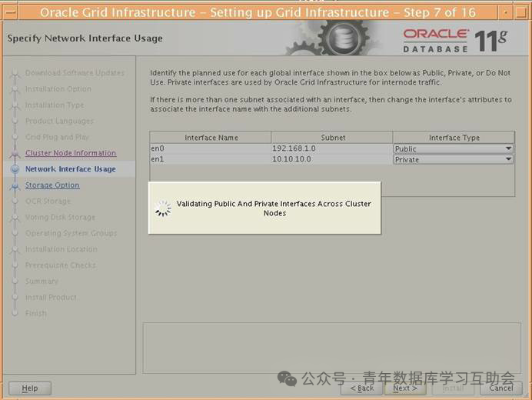This screenshot has width=532, height=400.
Task: Click the Voting Disk Storage step
Action: [60, 218]
